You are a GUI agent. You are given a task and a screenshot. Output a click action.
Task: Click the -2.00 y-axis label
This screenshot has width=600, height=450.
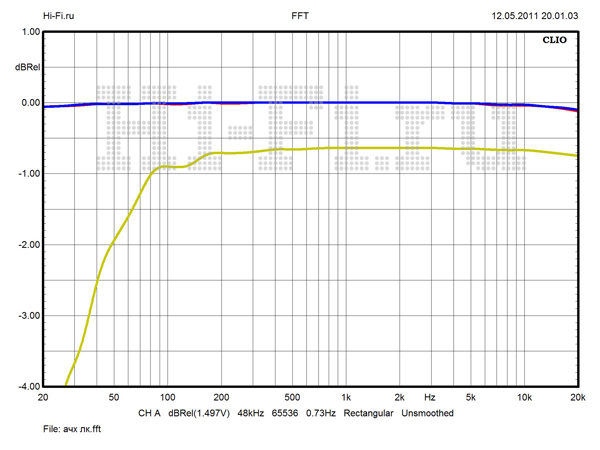coord(27,245)
